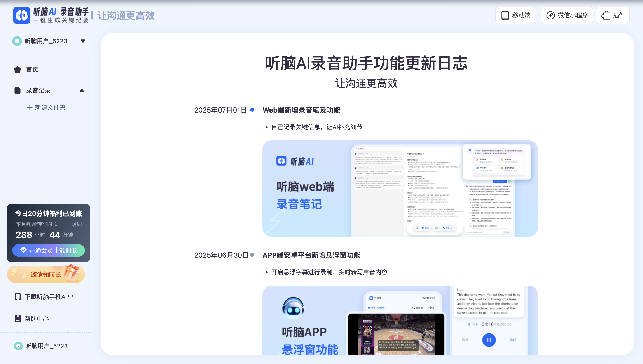
Task: Click 下载听脑手机APP phone icon
Action: (18, 297)
